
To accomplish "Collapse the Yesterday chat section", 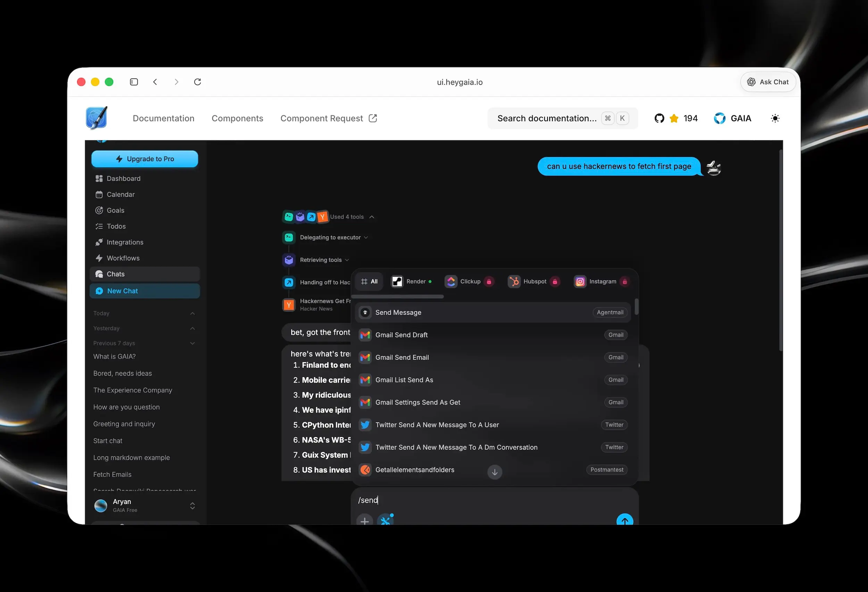I will click(192, 328).
